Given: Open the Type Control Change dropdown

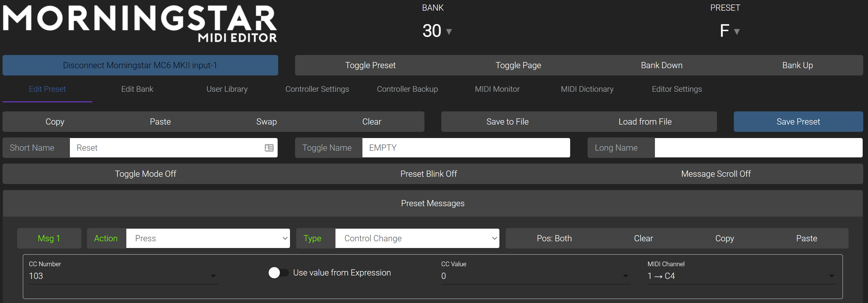Looking at the screenshot, I should point(417,238).
